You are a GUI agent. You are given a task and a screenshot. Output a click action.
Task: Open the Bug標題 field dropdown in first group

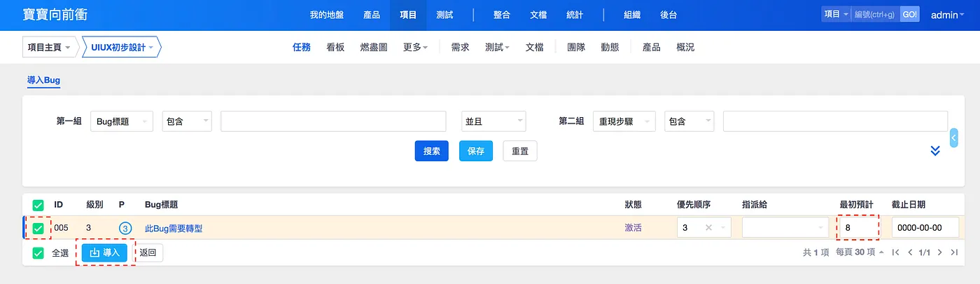click(122, 121)
